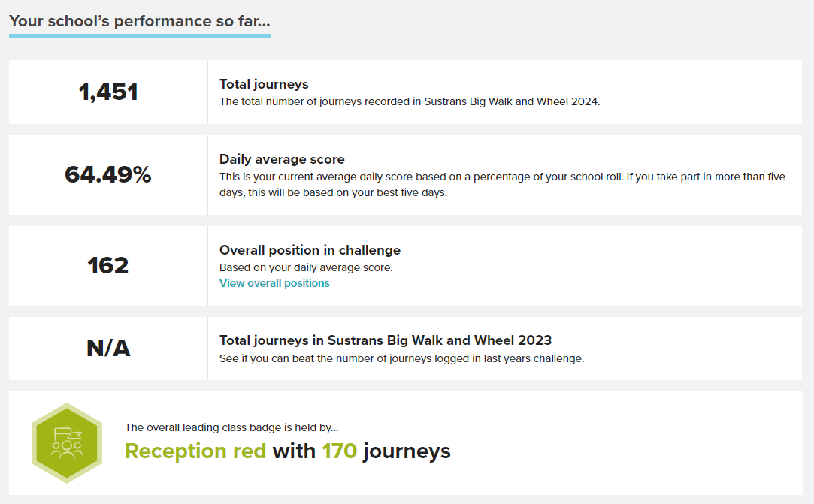Click the daily score school roll explanation text
The width and height of the screenshot is (814, 504).
(x=502, y=185)
